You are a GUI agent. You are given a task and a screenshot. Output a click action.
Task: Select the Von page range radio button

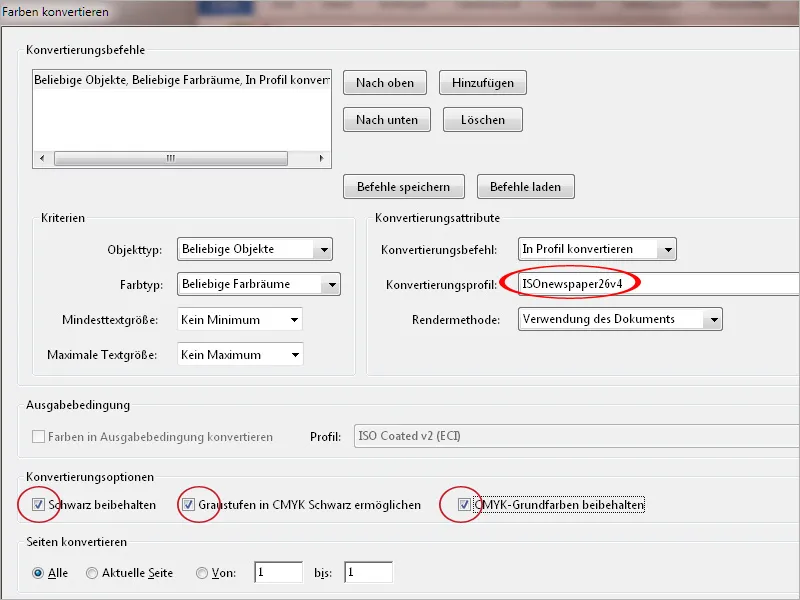coord(202,573)
